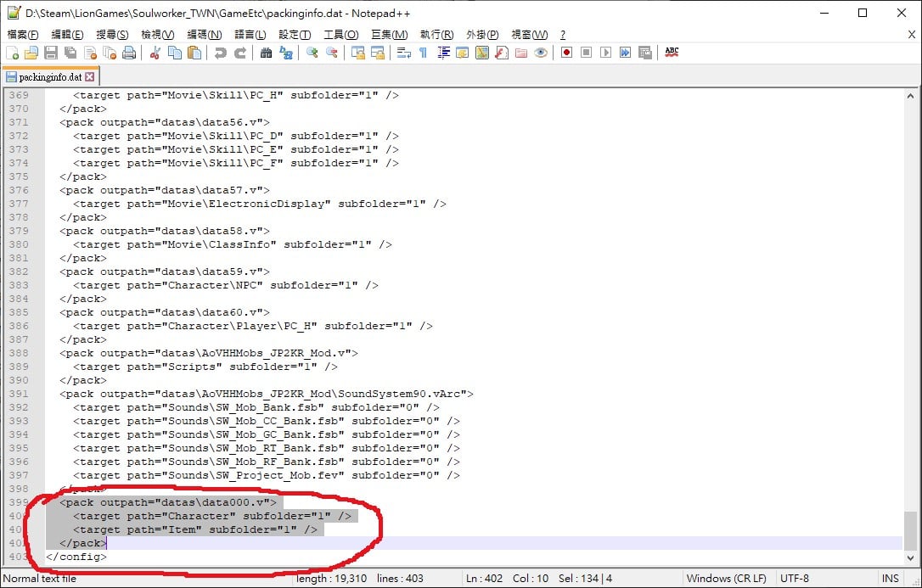The height and width of the screenshot is (588, 922).
Task: Open the 搜尋(S) menu
Action: 112,35
